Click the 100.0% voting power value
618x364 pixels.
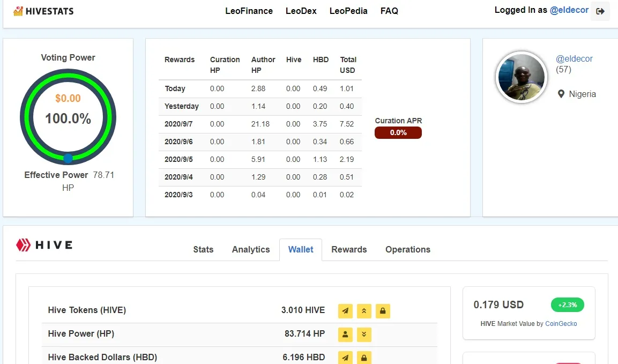pos(68,118)
